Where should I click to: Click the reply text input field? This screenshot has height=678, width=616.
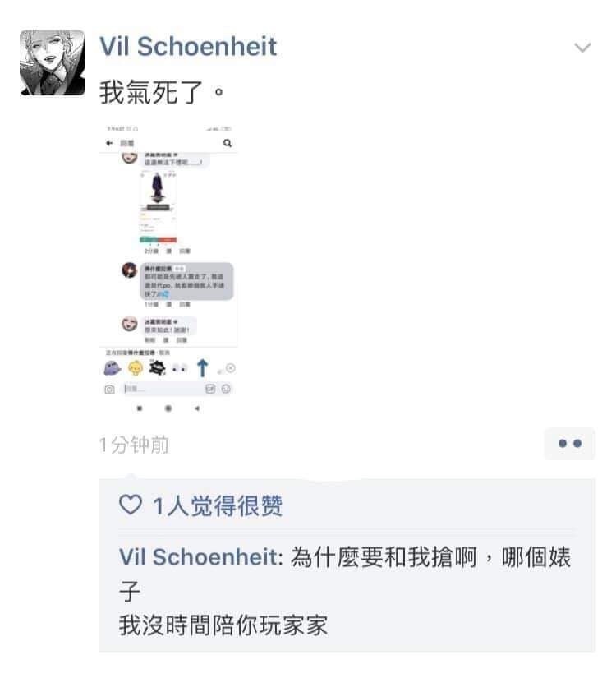click(163, 389)
